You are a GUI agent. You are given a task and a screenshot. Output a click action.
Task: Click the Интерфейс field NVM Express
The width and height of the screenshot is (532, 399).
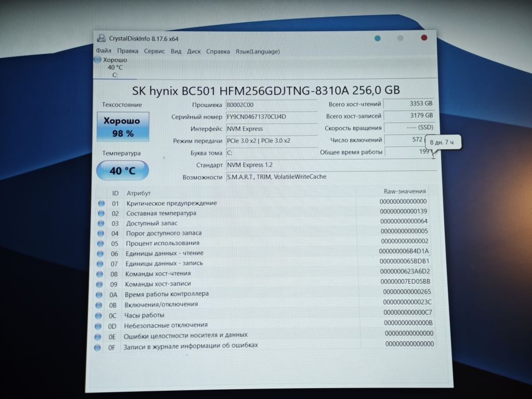pos(271,129)
